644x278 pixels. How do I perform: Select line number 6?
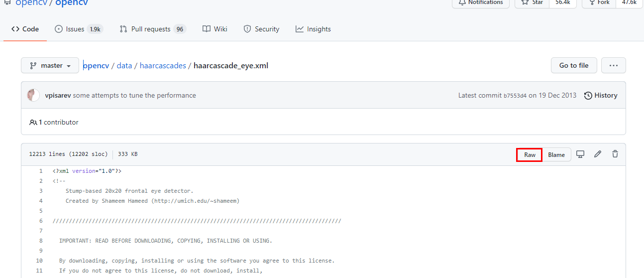(41, 221)
